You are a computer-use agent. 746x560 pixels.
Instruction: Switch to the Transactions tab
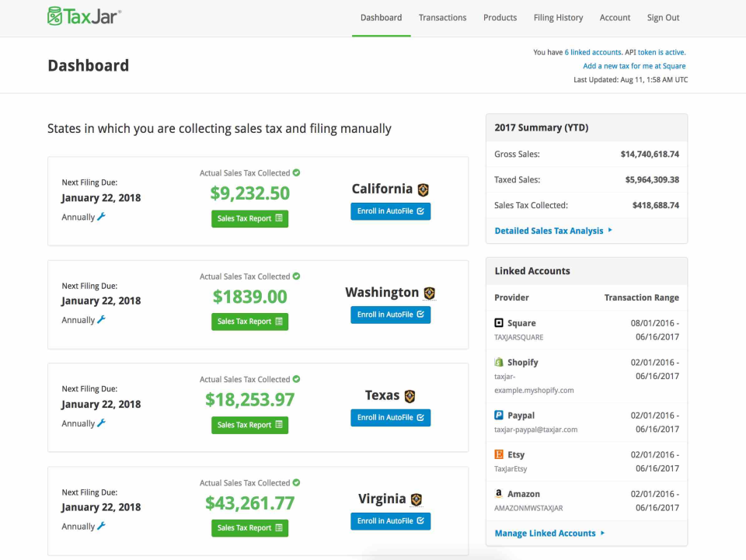pos(442,17)
